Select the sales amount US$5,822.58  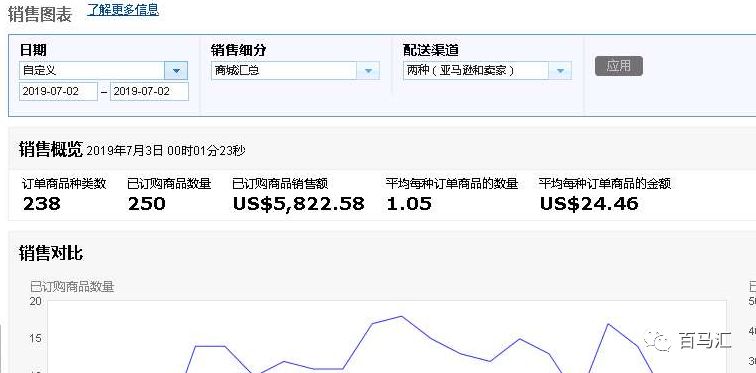tap(298, 204)
